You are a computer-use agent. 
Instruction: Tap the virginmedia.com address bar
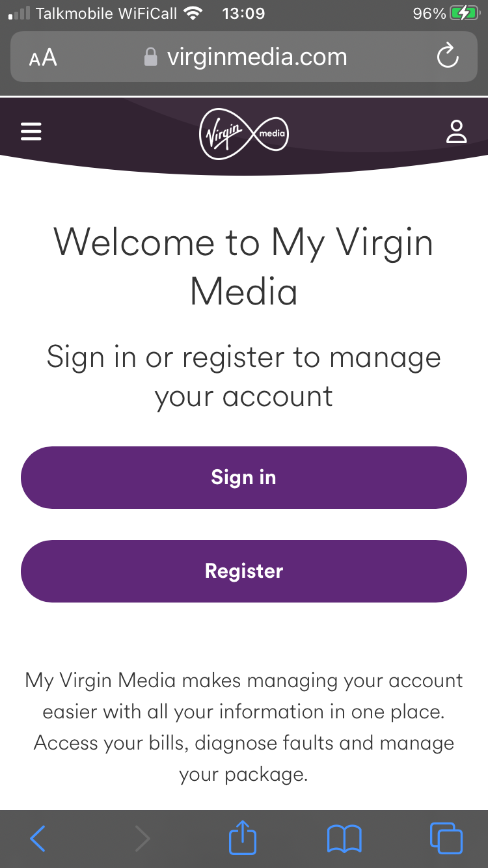coord(257,57)
